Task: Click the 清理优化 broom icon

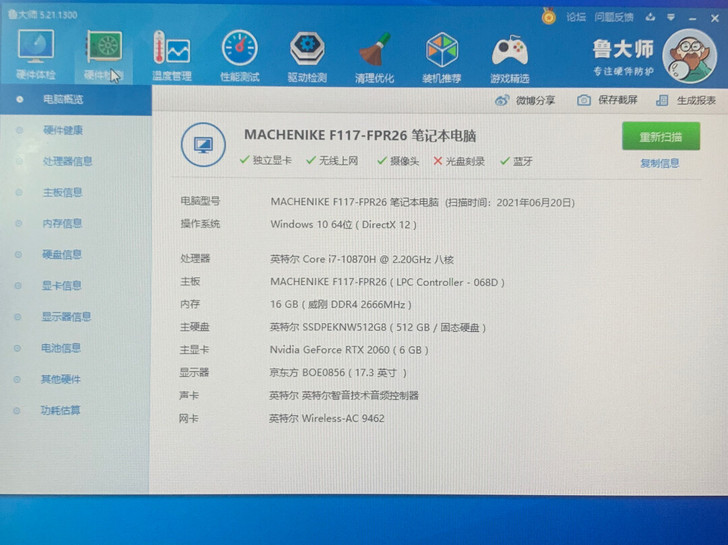Action: point(374,50)
